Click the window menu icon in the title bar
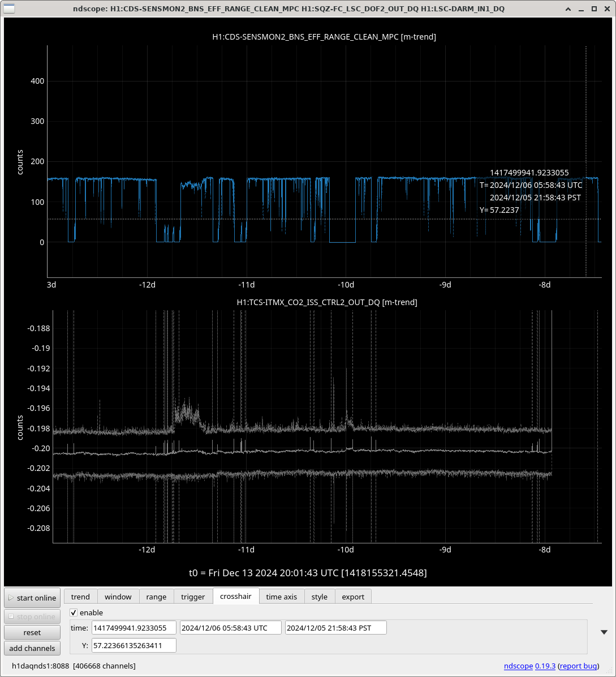616x677 pixels. point(8,8)
